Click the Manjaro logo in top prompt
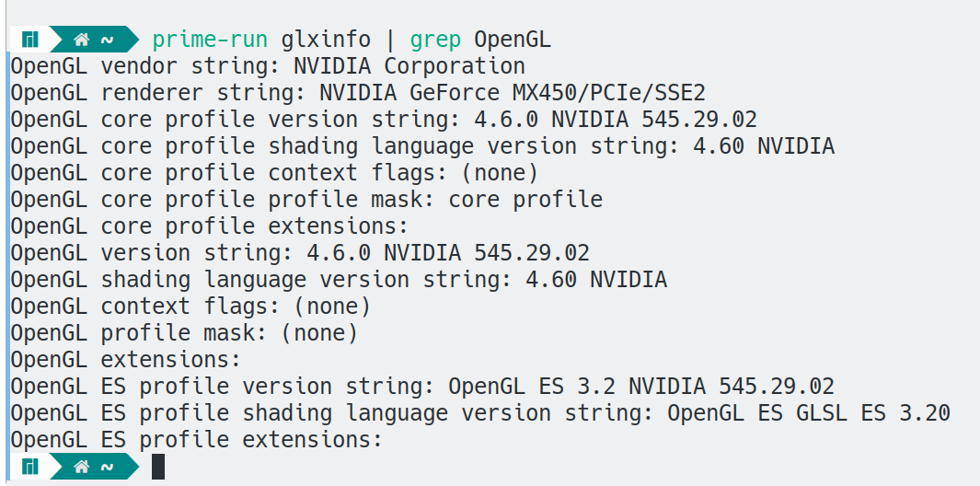The width and height of the screenshot is (980, 486). click(30, 40)
